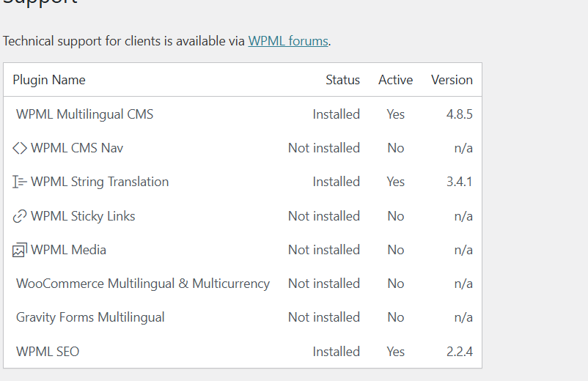Select the WPML Sticky Links plugin name

click(83, 216)
